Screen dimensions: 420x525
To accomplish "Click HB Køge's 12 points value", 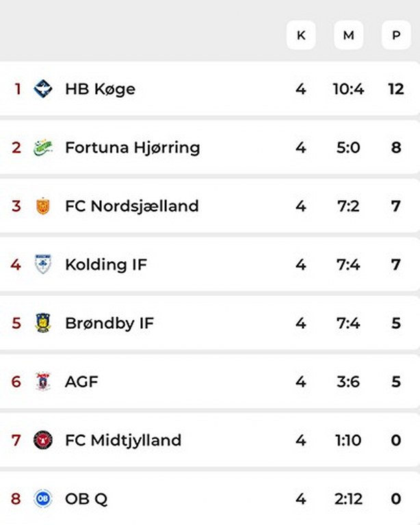I will coord(396,89).
